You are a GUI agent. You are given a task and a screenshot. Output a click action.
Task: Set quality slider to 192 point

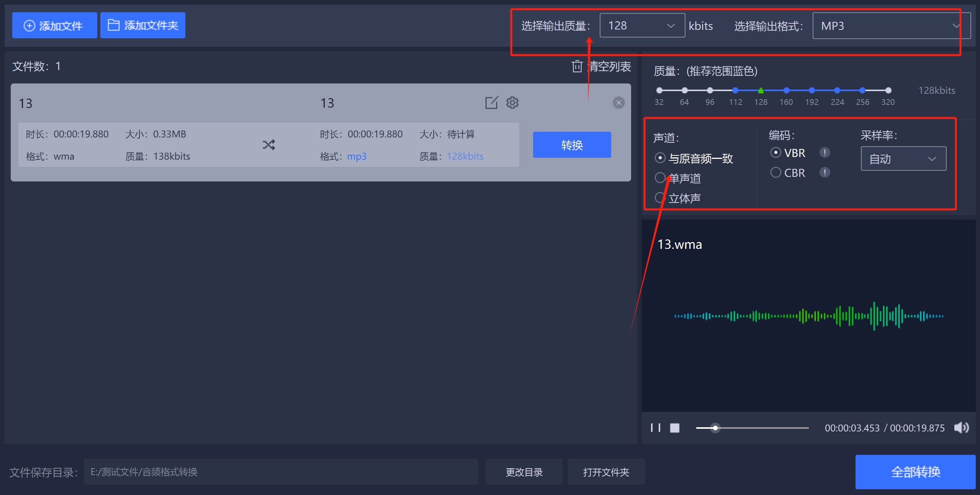[x=811, y=91]
